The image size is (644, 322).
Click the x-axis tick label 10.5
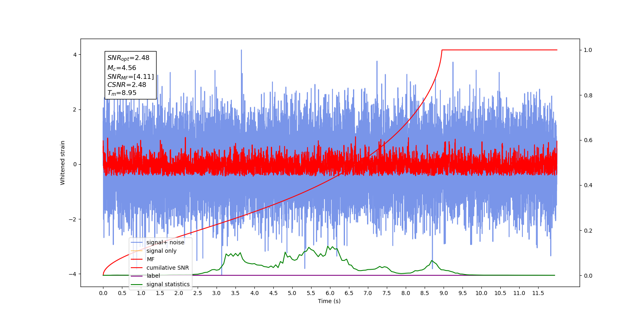[500, 293]
